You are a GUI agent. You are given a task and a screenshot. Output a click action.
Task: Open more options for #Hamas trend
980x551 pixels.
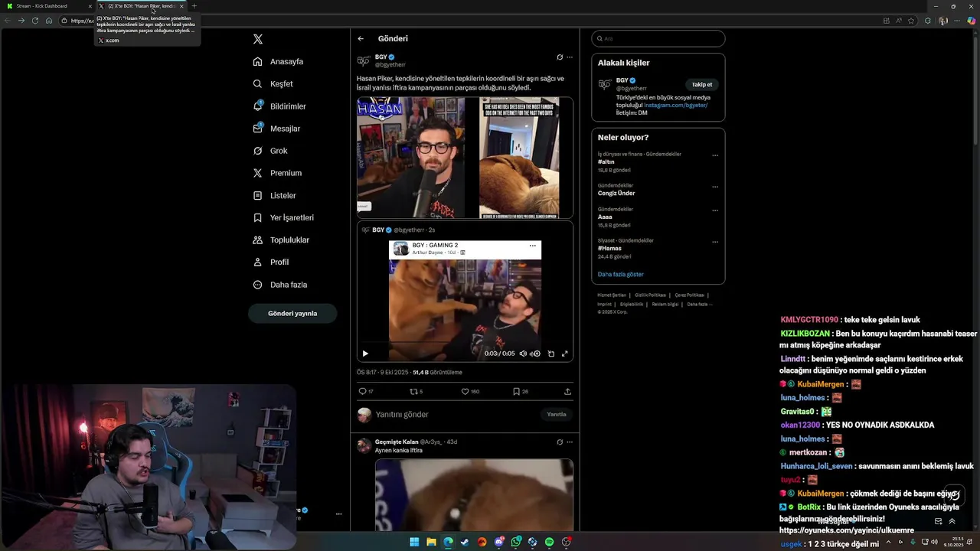[x=715, y=242]
